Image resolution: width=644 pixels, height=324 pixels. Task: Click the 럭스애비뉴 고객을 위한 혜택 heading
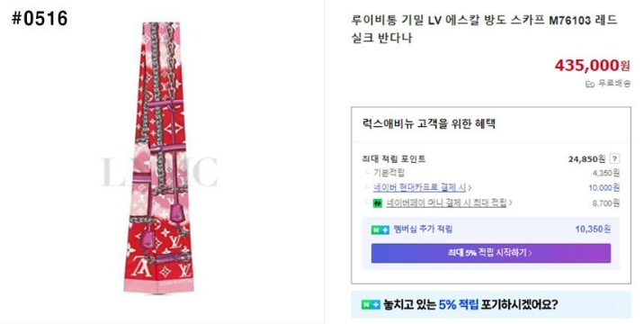point(429,123)
